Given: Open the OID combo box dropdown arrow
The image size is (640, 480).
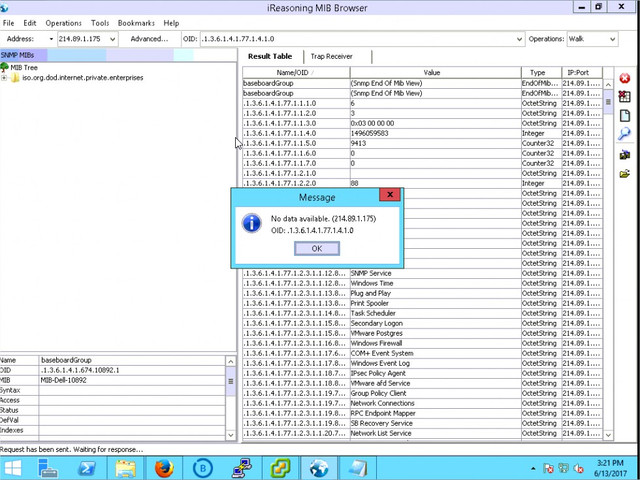Looking at the screenshot, I should (x=520, y=39).
